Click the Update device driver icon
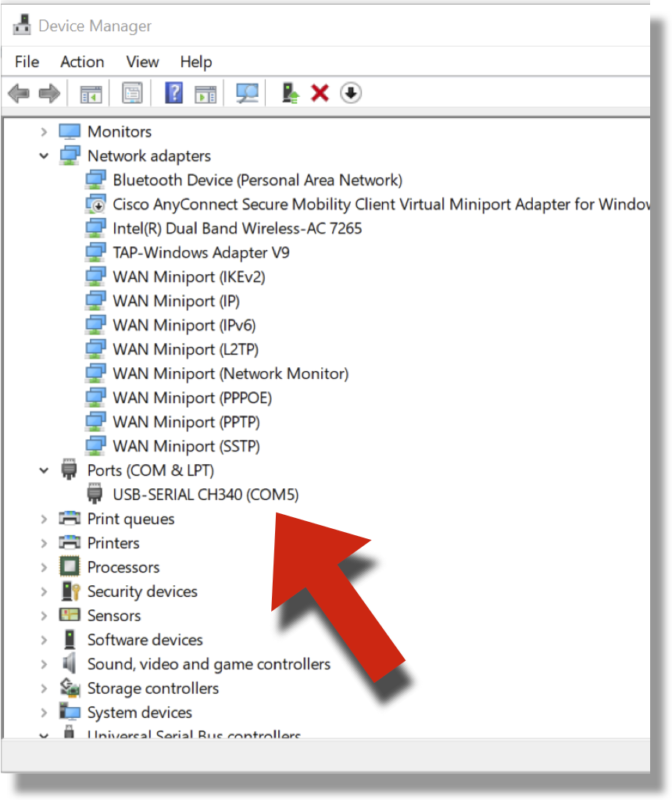The height and width of the screenshot is (800, 672). point(291,94)
